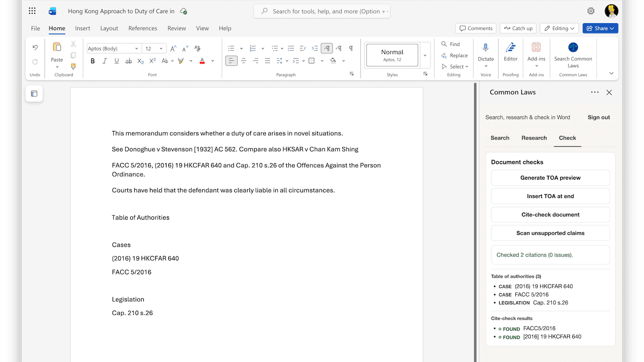Open the app launcher grid
This screenshot has width=644, height=362.
32,11
